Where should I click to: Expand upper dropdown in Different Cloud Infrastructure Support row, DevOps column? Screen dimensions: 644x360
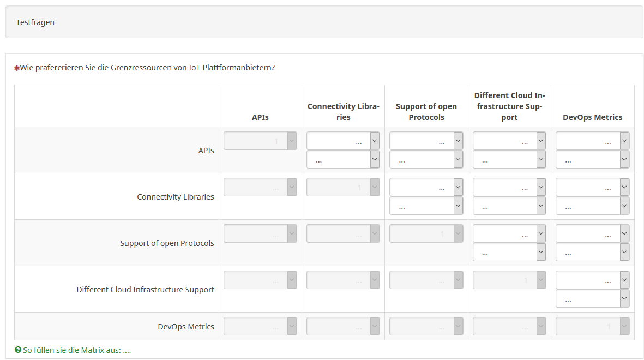coord(592,280)
